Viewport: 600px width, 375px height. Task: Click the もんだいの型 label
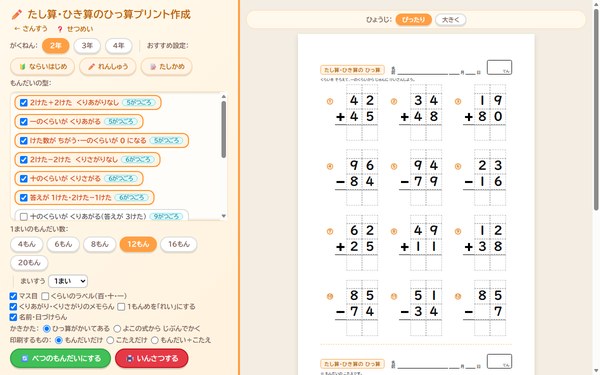pyautogui.click(x=31, y=83)
